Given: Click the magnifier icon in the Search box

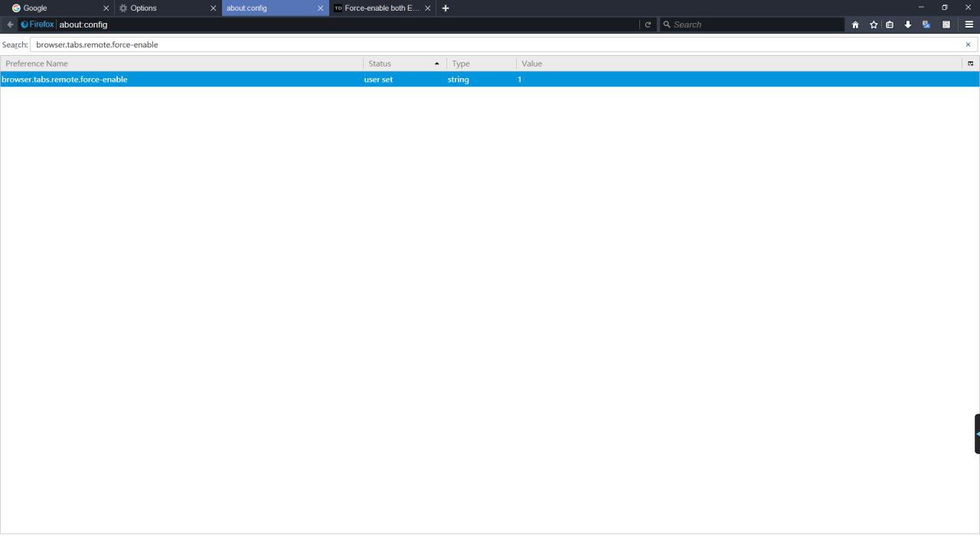Looking at the screenshot, I should (667, 25).
